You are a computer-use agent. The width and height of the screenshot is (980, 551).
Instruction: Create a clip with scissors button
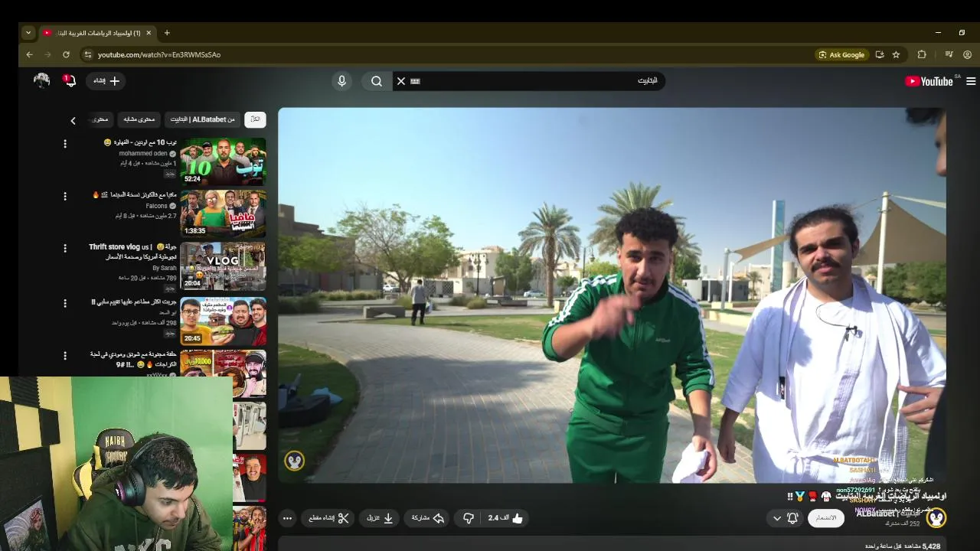pos(329,518)
